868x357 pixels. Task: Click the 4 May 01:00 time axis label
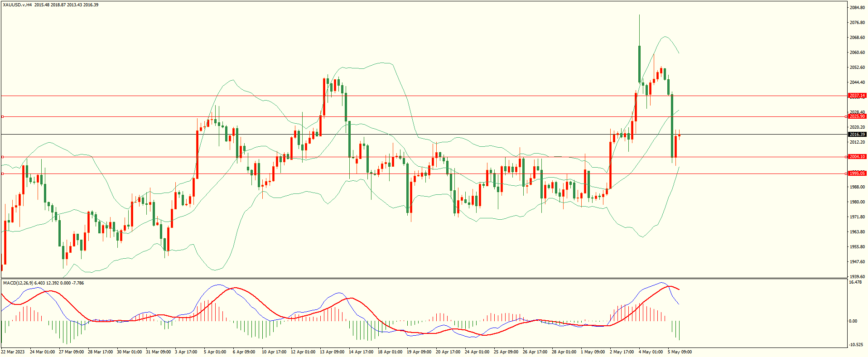(651, 352)
